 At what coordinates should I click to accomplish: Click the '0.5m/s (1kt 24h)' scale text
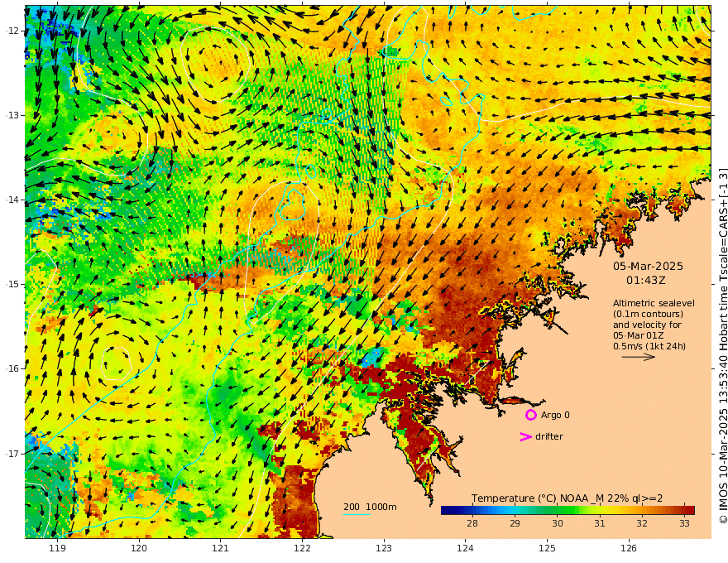point(649,346)
